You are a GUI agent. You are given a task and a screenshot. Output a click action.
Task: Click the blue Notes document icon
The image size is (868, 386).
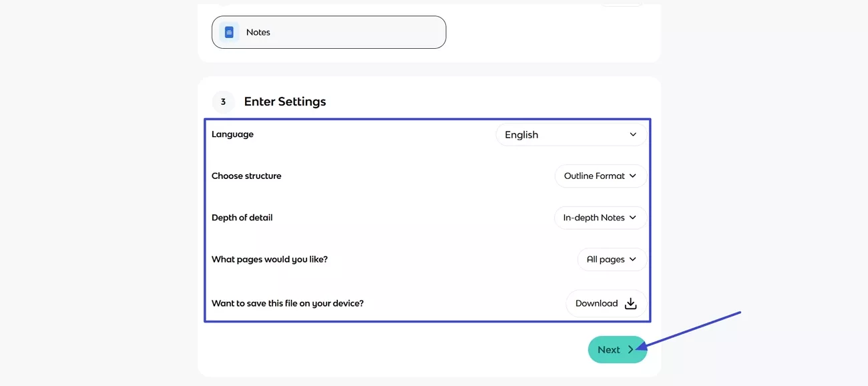230,31
